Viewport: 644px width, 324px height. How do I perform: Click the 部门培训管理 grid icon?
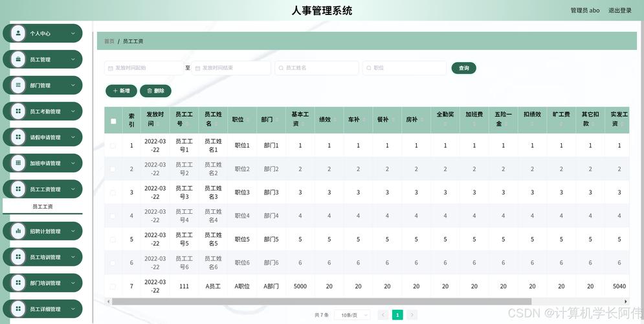tap(18, 283)
